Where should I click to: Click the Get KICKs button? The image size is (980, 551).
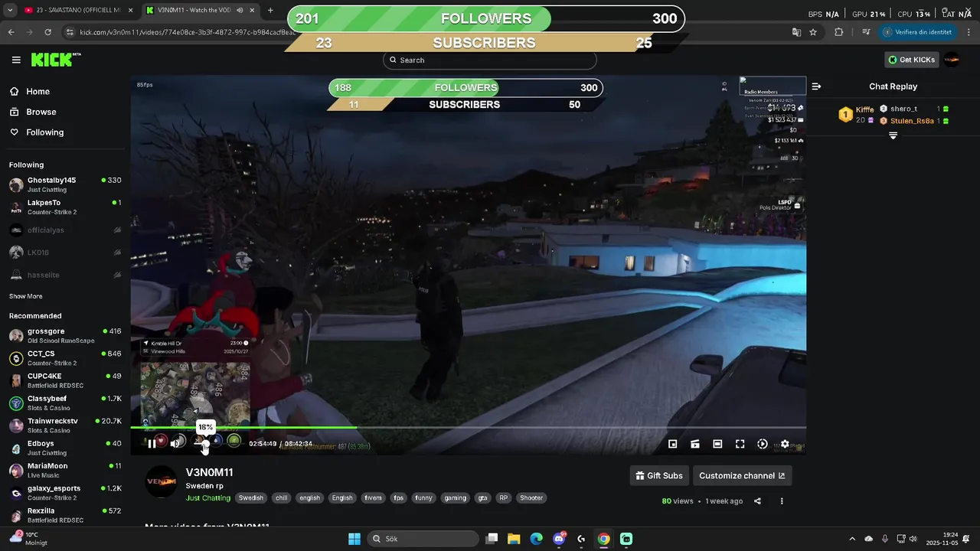(912, 60)
